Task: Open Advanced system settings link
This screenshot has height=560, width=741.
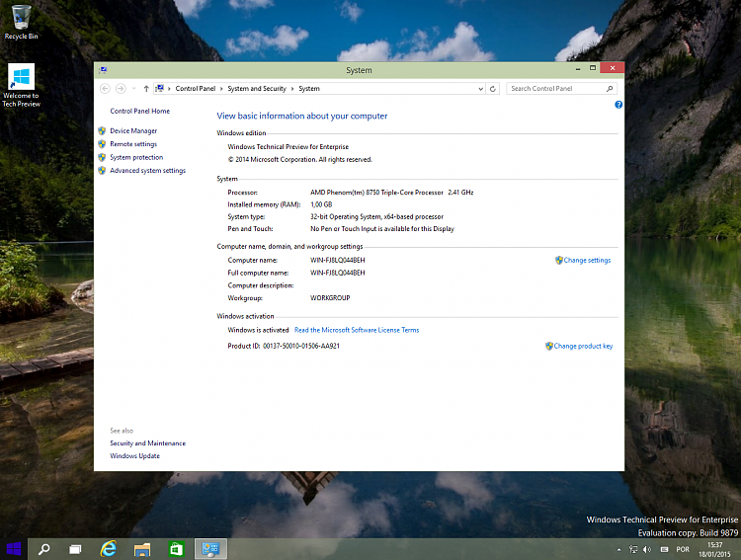Action: click(x=147, y=171)
